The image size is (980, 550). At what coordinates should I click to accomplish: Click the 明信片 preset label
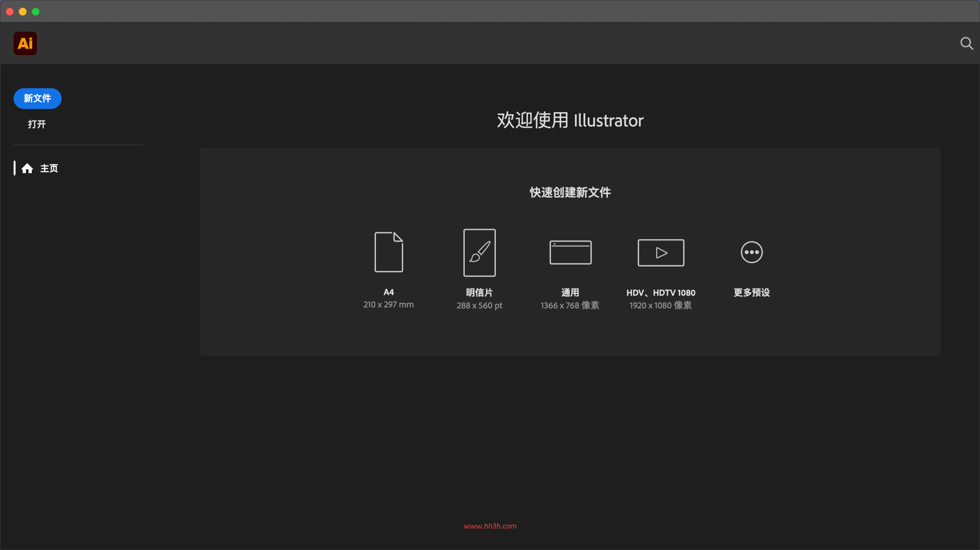[x=479, y=293]
